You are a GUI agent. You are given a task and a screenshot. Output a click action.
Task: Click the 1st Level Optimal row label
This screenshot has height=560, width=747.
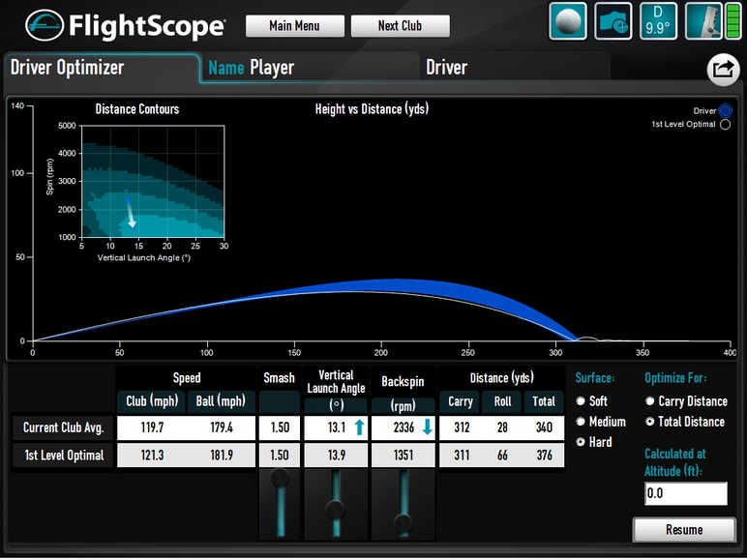tap(63, 456)
